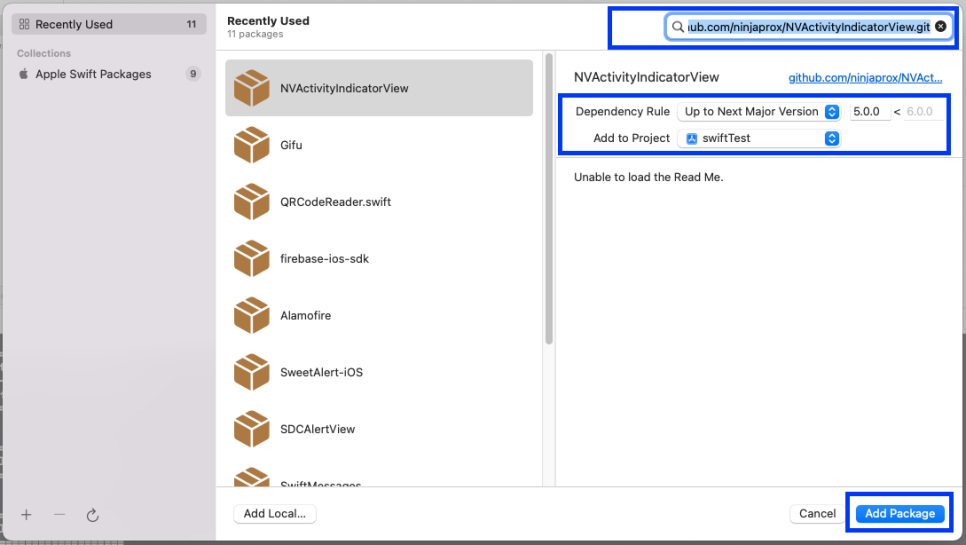This screenshot has height=545, width=966.
Task: Select the Alamofire package row
Action: coord(379,315)
